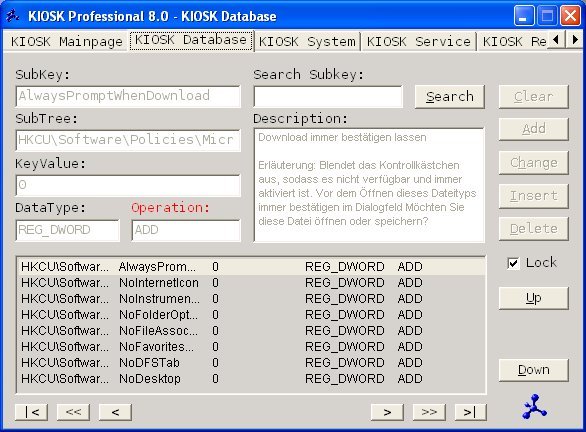
Task: Click the KeyValue field
Action: click(128, 185)
